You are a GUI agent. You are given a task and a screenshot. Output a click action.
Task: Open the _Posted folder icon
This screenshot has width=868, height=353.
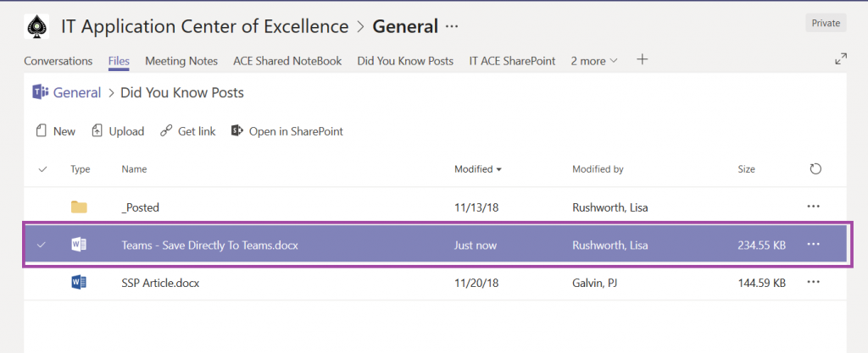(x=79, y=207)
